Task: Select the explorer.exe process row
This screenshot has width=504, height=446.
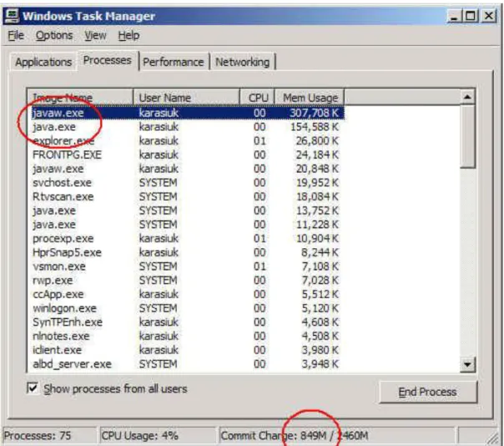Action: click(186, 140)
